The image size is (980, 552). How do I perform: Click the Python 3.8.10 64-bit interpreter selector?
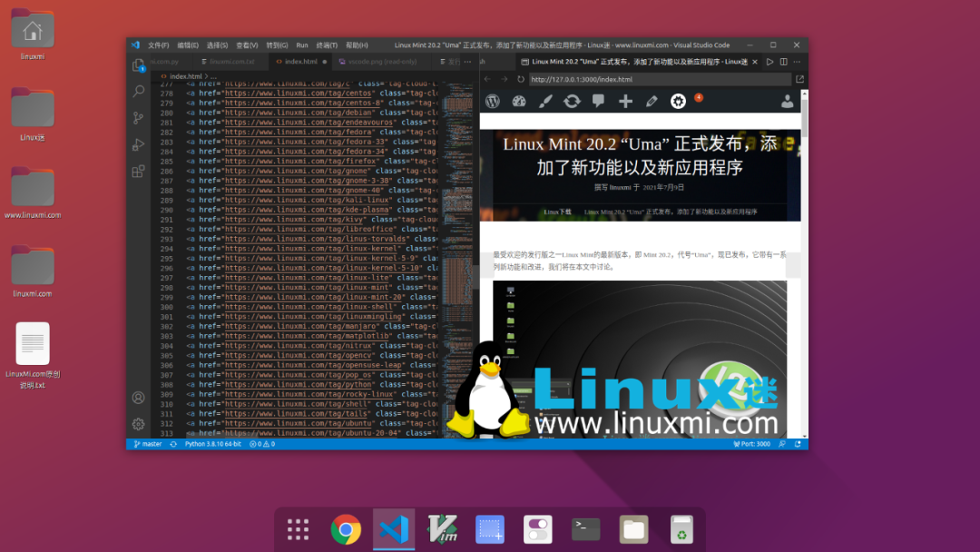tap(212, 444)
